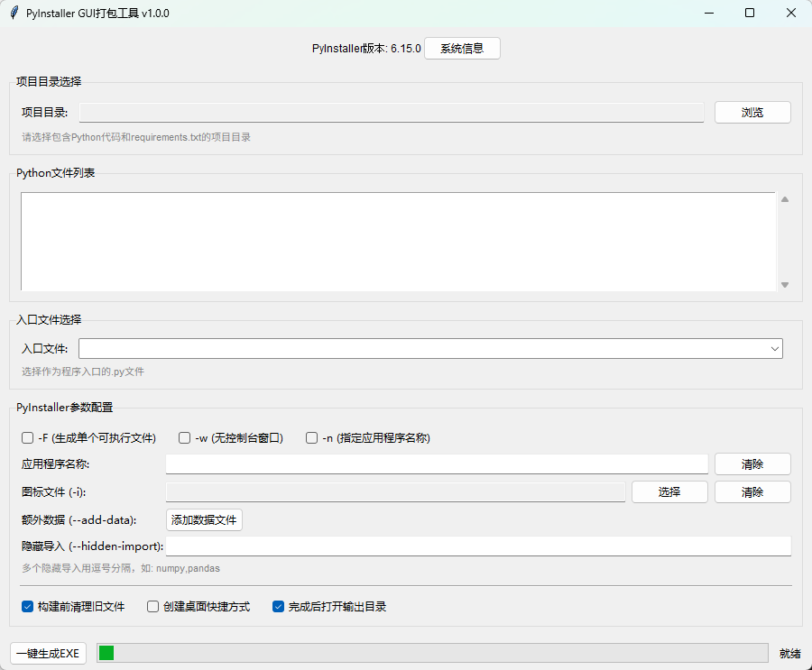The image size is (812, 670).
Task: Expand the 入口文件 dropdown arrow
Action: pos(775,348)
